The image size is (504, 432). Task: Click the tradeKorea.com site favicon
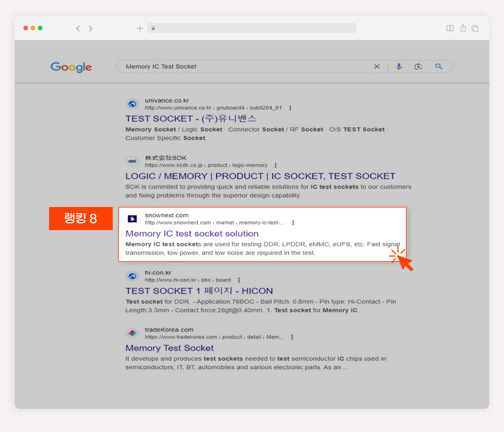tap(132, 333)
